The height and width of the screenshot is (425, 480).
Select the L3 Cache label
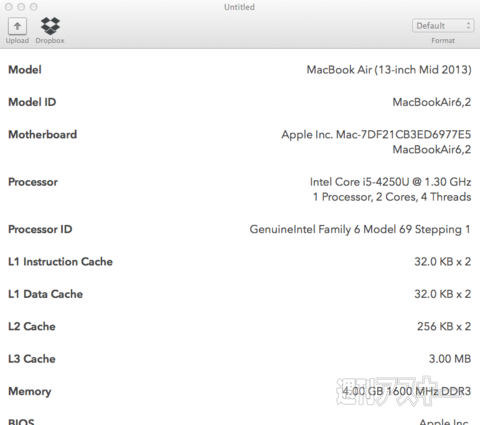pyautogui.click(x=32, y=359)
